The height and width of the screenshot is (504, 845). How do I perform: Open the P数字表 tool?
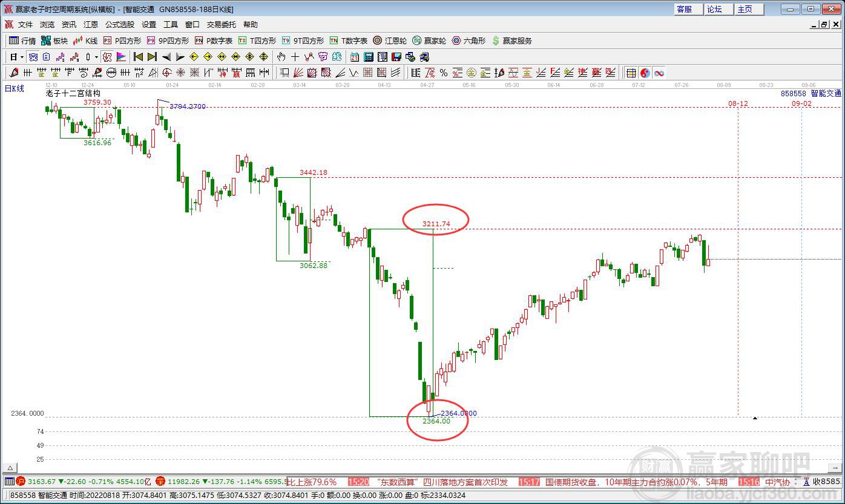[x=214, y=41]
